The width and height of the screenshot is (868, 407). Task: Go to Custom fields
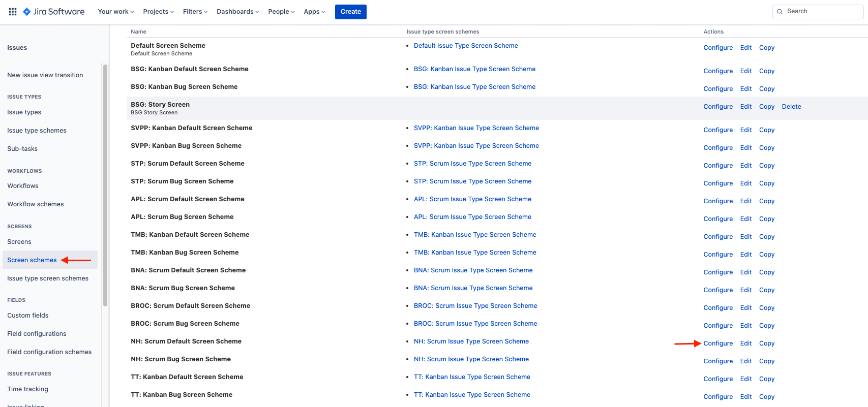pos(28,316)
